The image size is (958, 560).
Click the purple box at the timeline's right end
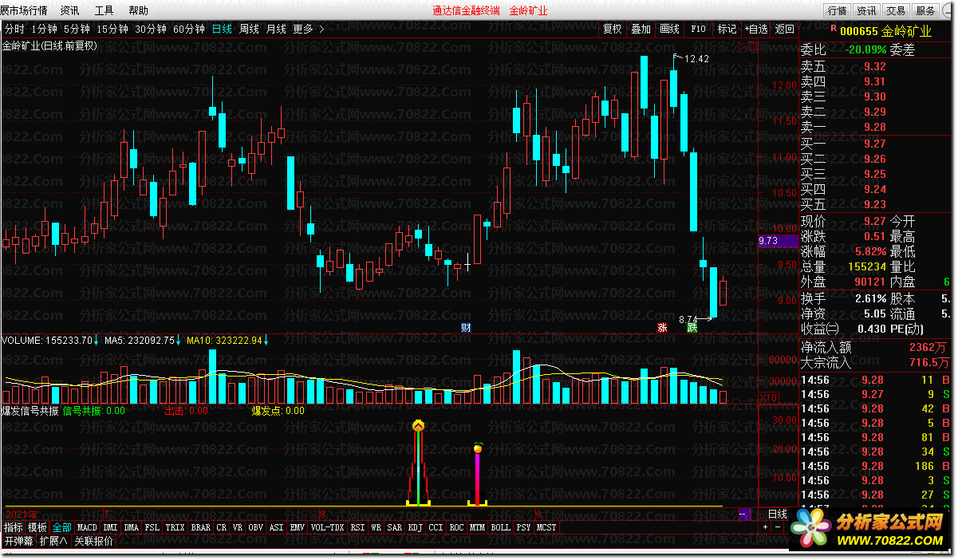coord(745,514)
